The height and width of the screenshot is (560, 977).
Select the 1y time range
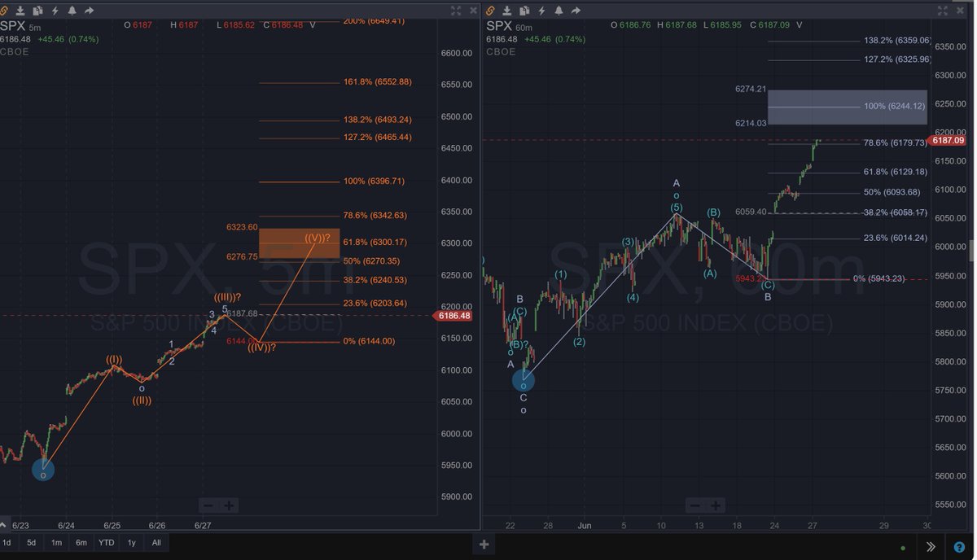pyautogui.click(x=131, y=542)
